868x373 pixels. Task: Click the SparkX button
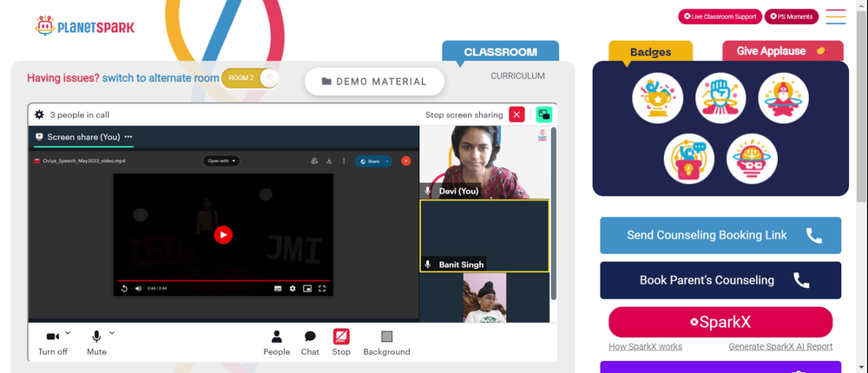click(x=720, y=322)
